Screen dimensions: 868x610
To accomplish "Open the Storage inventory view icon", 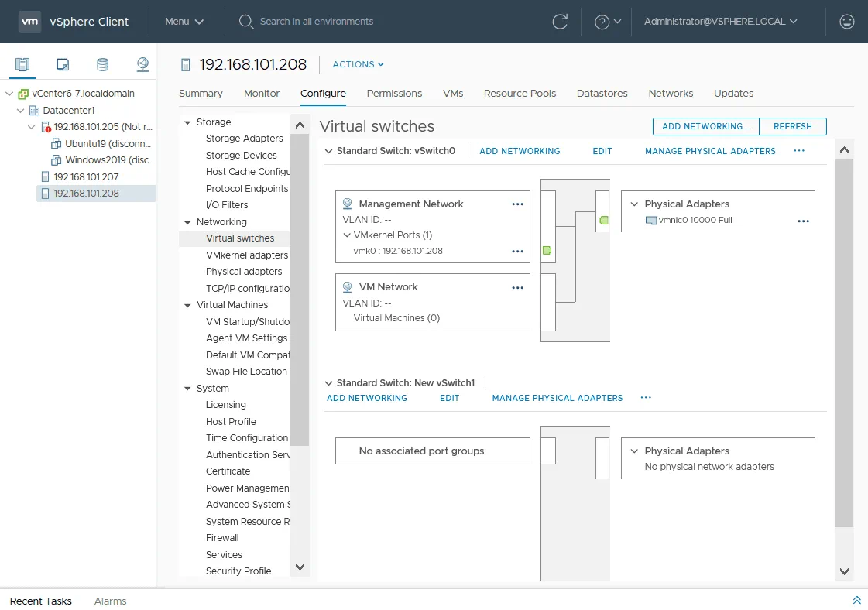I will [102, 64].
